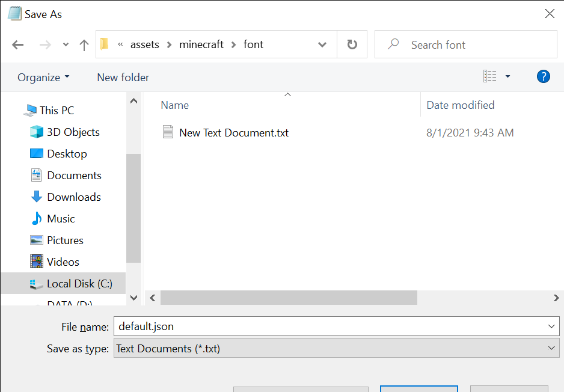Click the horizontal scrollbar thumb

pos(289,298)
